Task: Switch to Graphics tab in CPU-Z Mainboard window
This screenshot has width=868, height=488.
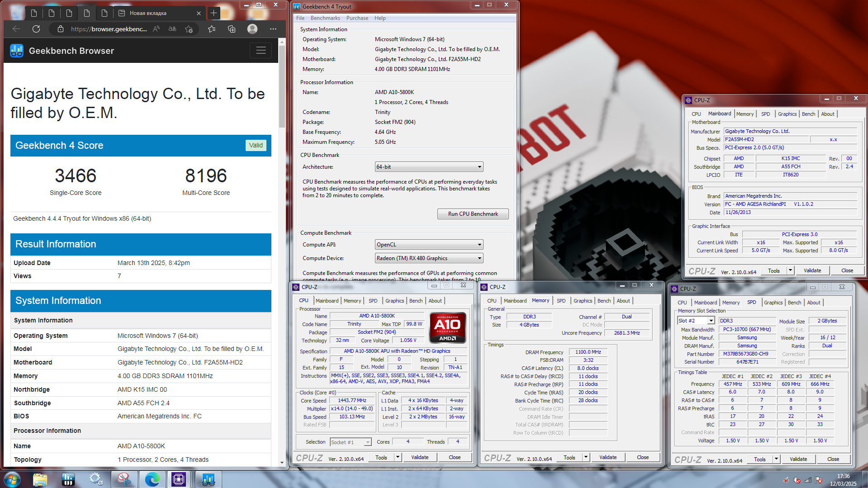Action: pyautogui.click(x=787, y=114)
